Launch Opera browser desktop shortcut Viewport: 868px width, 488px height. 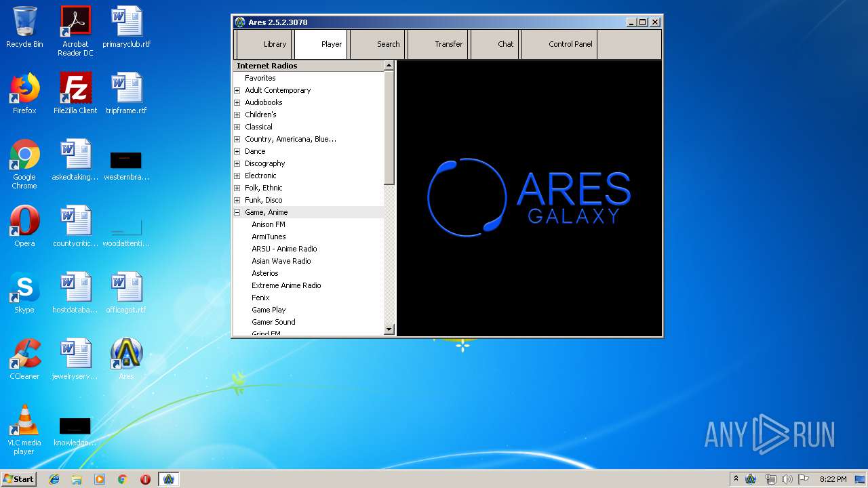pos(24,226)
